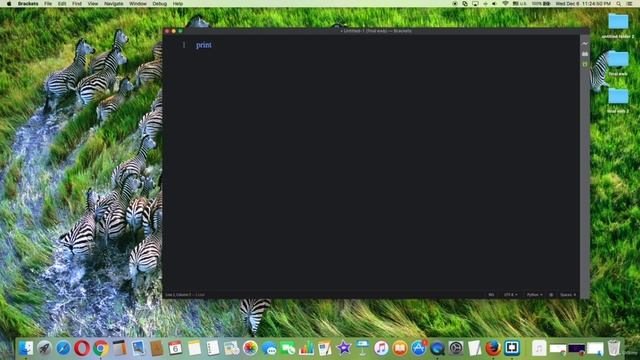
Task: Select the 'final web' desktop folder
Action: click(x=618, y=63)
